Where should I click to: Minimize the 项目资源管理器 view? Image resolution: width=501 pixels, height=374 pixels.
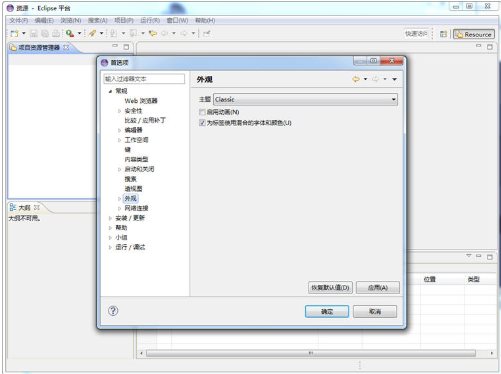pos(115,46)
